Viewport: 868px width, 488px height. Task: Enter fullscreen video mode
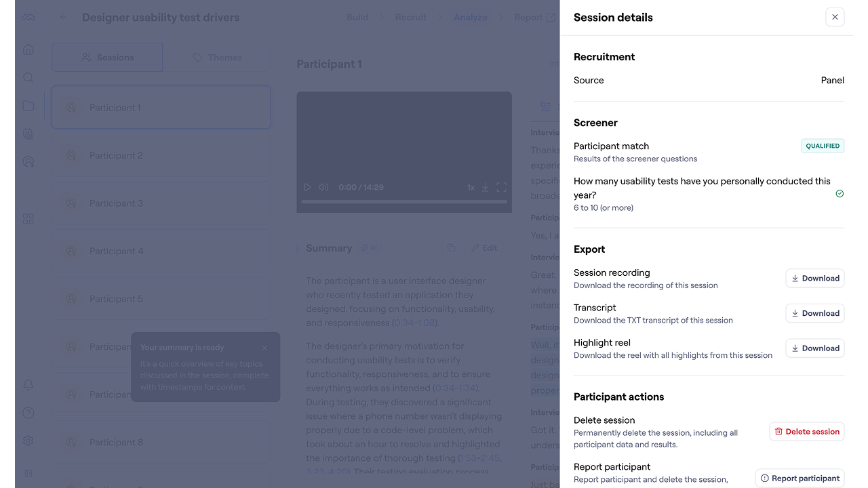(502, 187)
